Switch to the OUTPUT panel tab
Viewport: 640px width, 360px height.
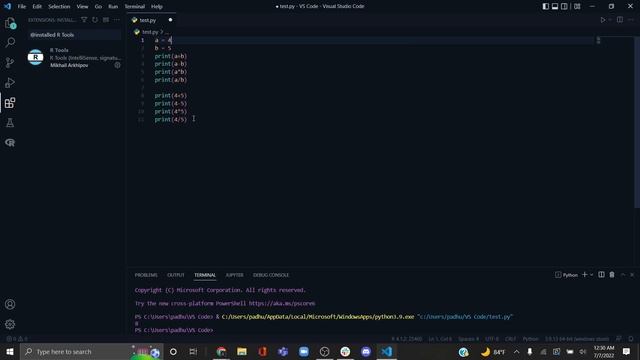pyautogui.click(x=176, y=275)
